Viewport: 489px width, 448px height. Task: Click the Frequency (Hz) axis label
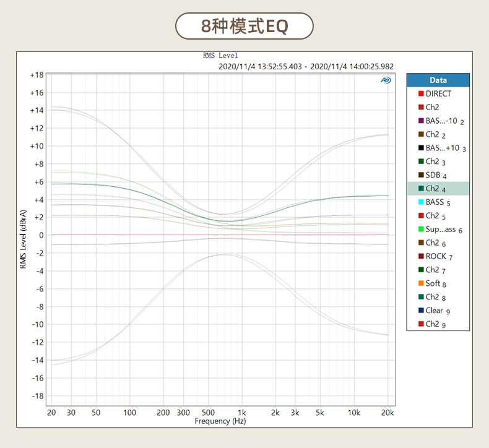[220, 421]
